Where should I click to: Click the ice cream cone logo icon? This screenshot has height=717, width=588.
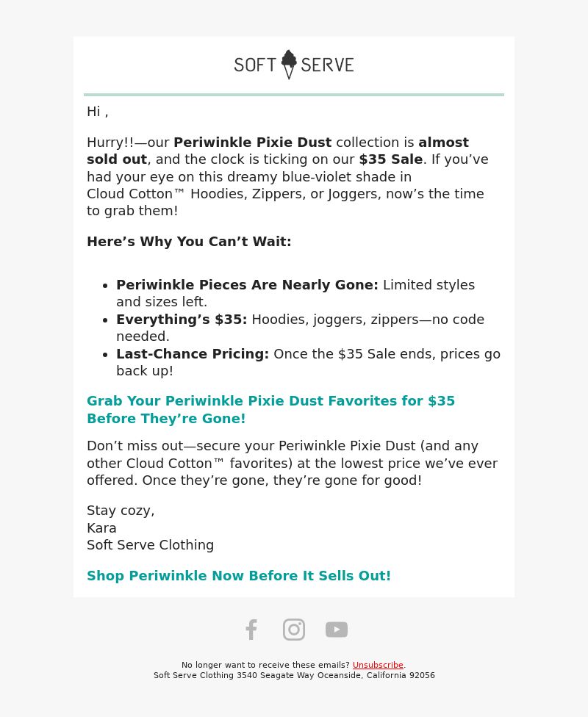coord(289,64)
